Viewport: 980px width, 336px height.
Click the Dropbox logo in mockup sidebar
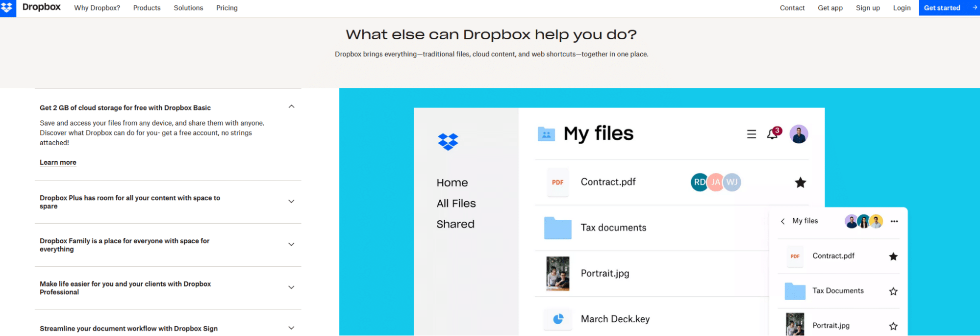tap(448, 142)
